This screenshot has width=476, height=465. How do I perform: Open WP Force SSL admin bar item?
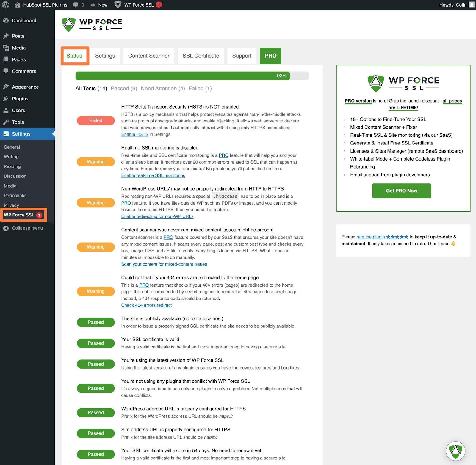[138, 5]
